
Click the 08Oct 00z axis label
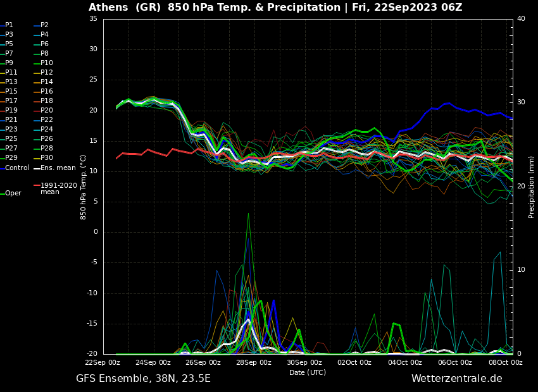tap(505, 363)
